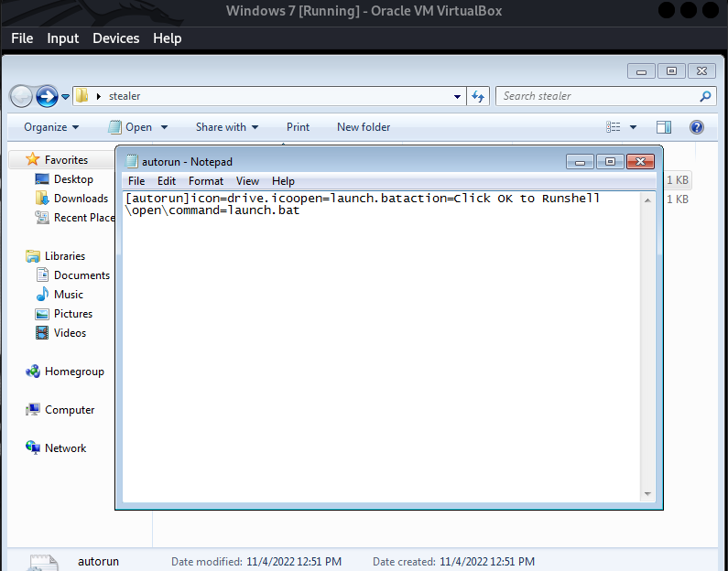Open the recent pages dropdown arrow
The width and height of the screenshot is (728, 571).
coord(65,96)
